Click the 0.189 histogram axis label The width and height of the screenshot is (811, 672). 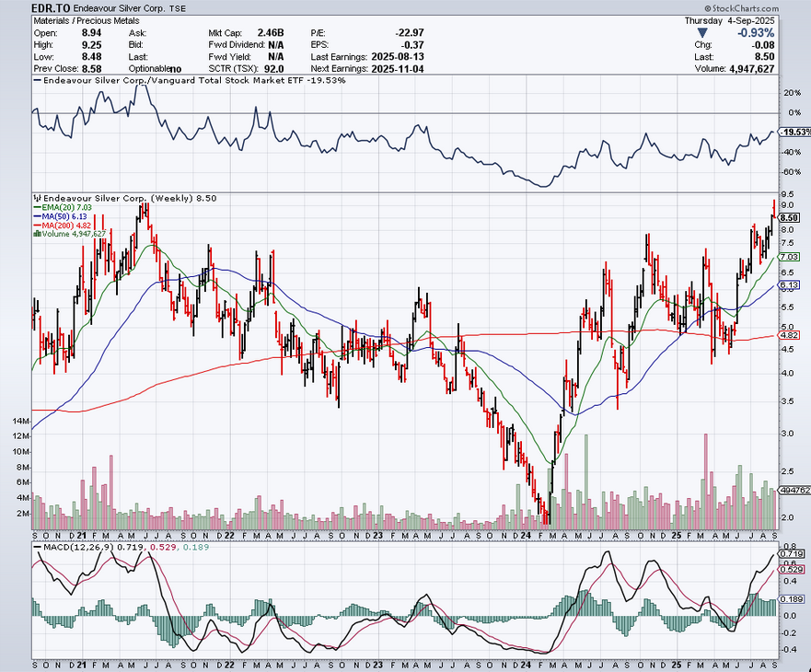[x=794, y=599]
